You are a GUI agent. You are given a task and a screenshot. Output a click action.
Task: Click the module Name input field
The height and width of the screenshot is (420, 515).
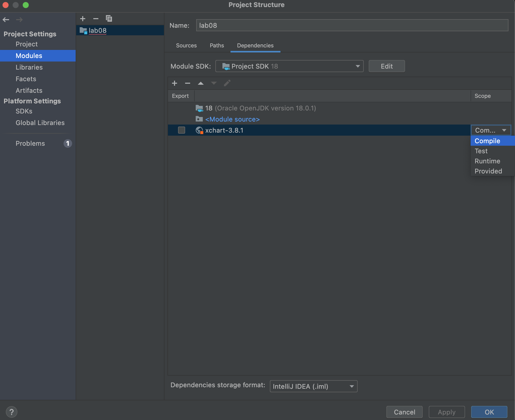tap(352, 25)
